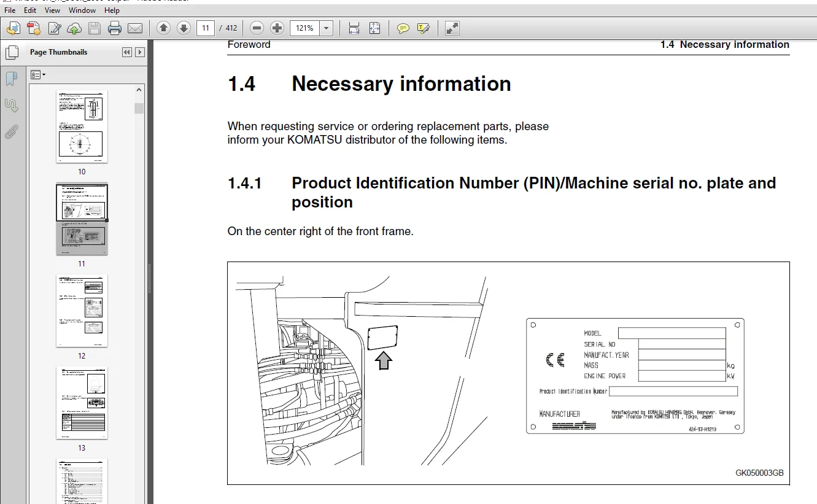Click the 'Necessary information' main heading

pyautogui.click(x=401, y=83)
